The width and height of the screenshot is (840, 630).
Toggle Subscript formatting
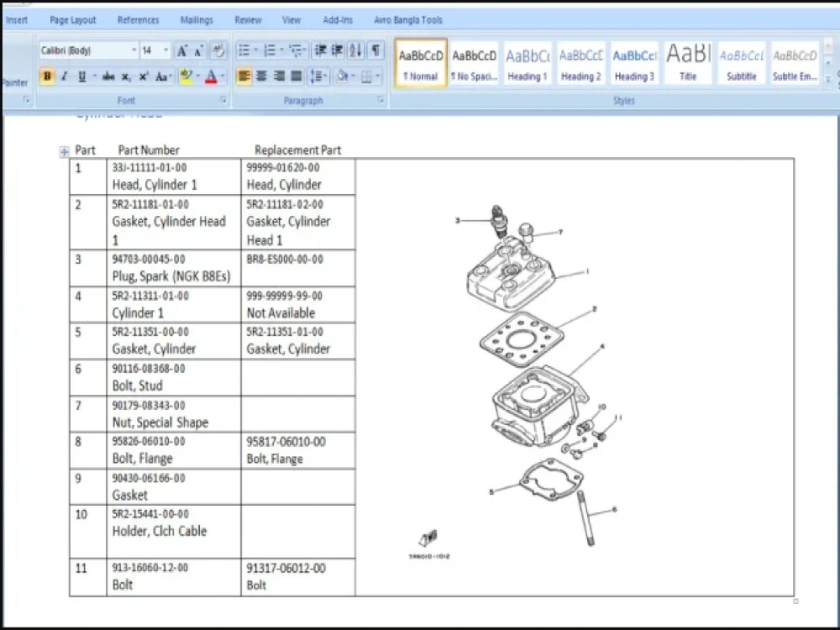[x=126, y=76]
